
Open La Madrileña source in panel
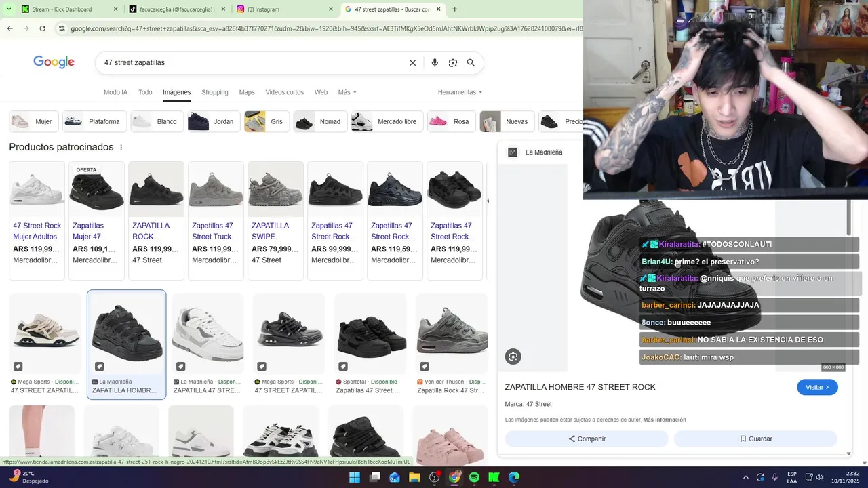(x=536, y=152)
